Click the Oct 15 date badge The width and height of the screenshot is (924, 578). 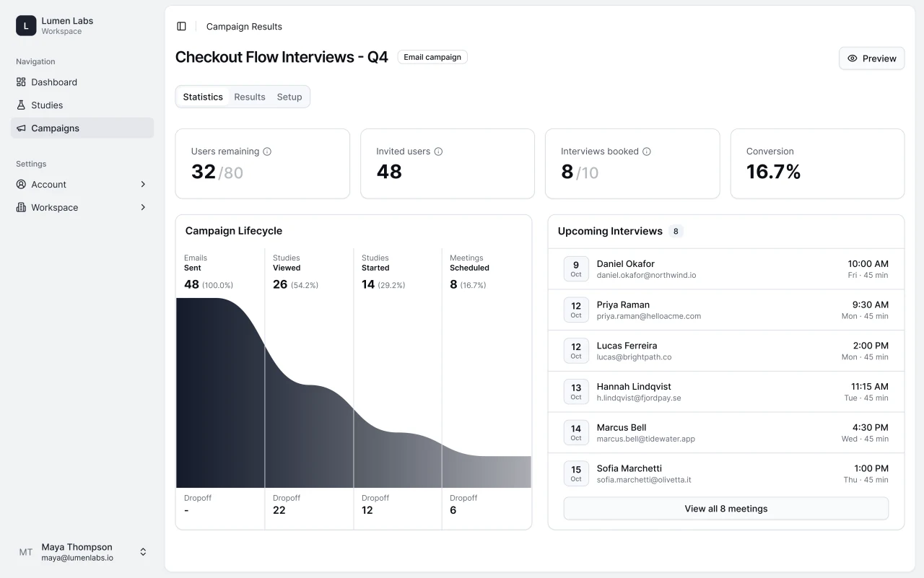click(x=576, y=474)
